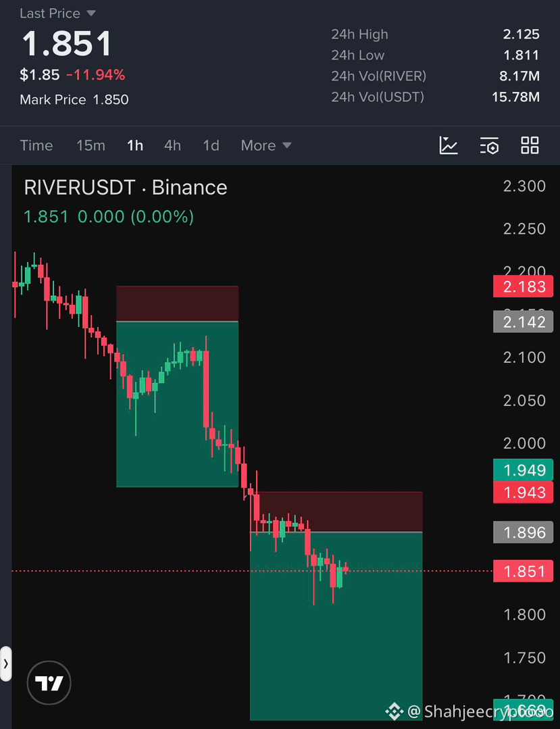Expand the More timeframes dropdown
This screenshot has width=560, height=729.
click(266, 145)
